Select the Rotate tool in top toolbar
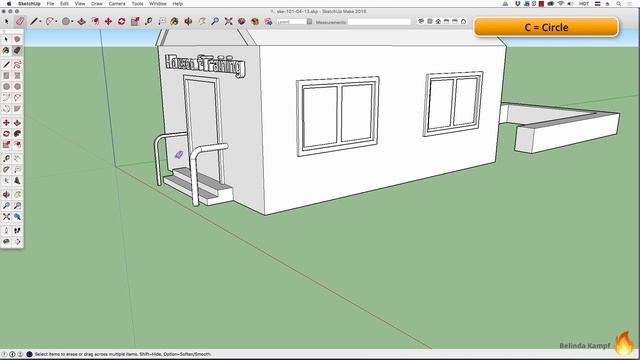Image resolution: width=640 pixels, height=360 pixels. pos(122,21)
